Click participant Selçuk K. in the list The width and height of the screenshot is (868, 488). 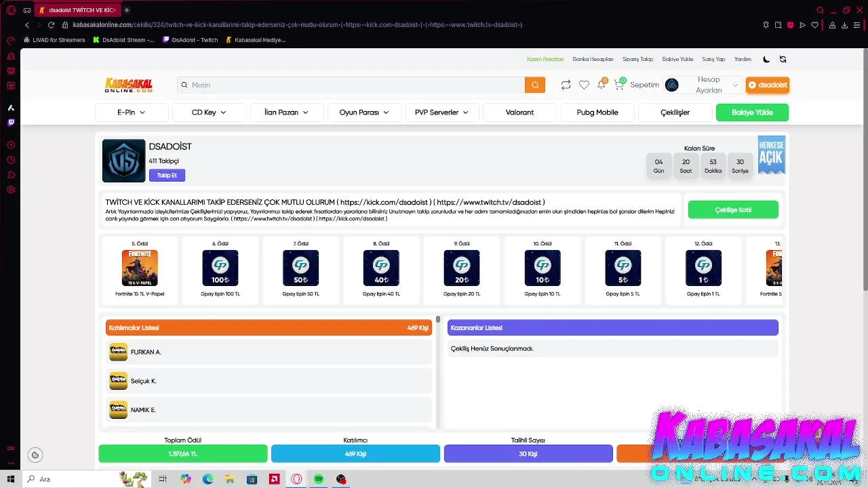pos(269,381)
